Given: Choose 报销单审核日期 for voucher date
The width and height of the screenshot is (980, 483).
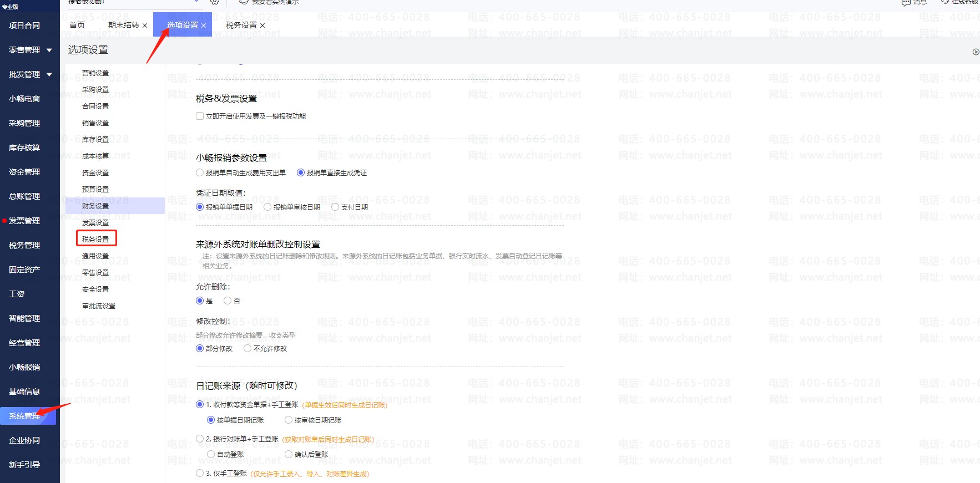Looking at the screenshot, I should tap(267, 207).
